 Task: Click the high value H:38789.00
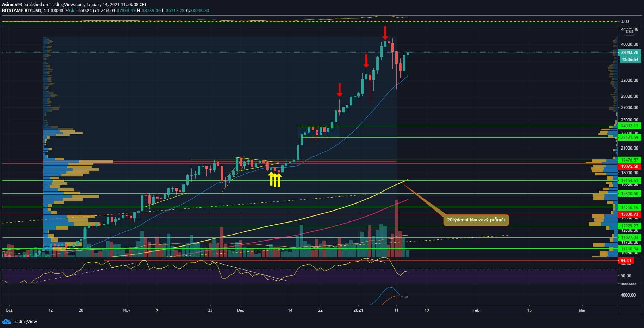click(149, 11)
